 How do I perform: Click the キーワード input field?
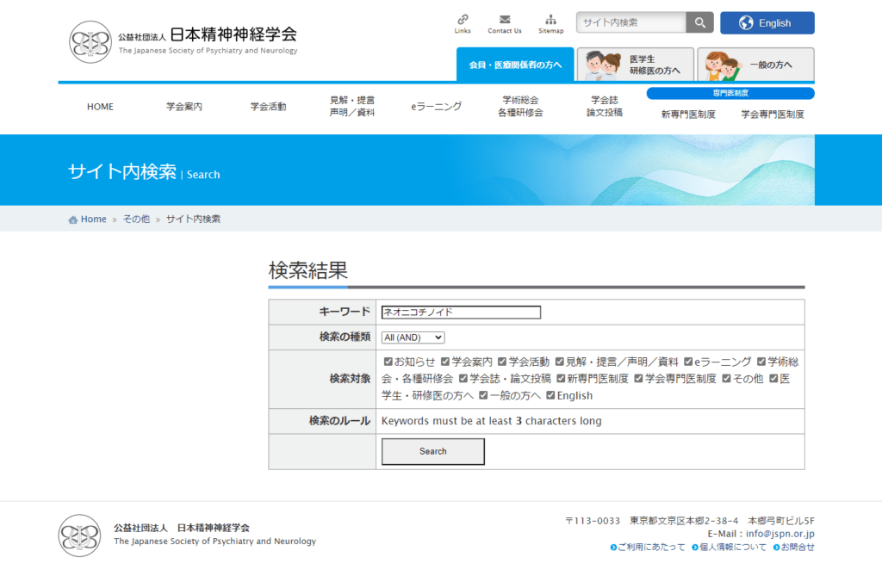[462, 313]
